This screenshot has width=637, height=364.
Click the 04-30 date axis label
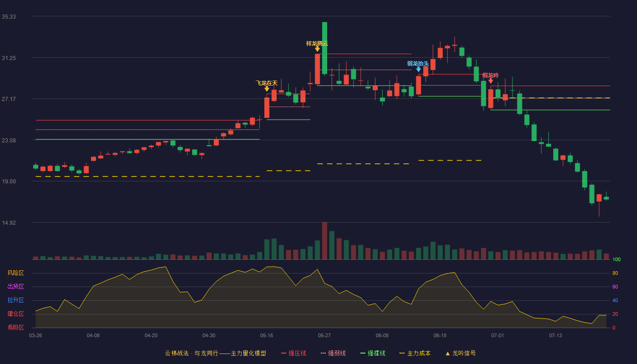pos(209,335)
